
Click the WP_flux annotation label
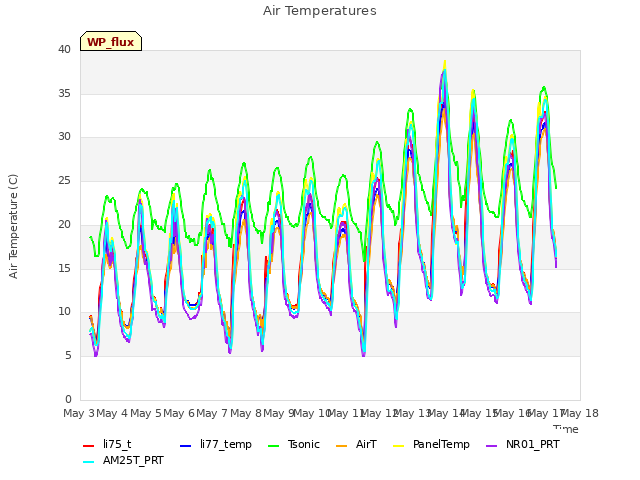point(111,41)
